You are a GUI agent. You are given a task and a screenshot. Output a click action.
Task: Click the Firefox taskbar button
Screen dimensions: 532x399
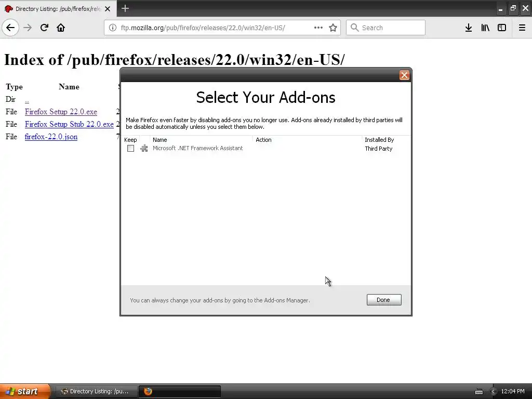(179, 391)
